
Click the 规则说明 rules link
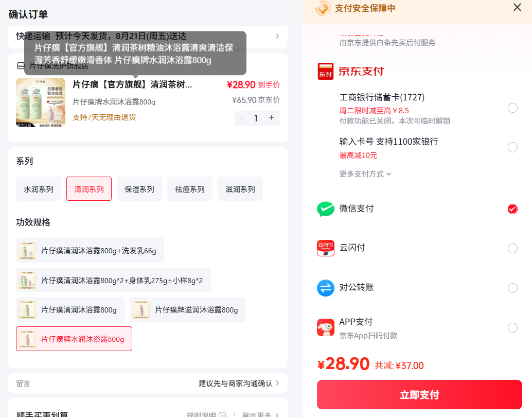click(201, 414)
